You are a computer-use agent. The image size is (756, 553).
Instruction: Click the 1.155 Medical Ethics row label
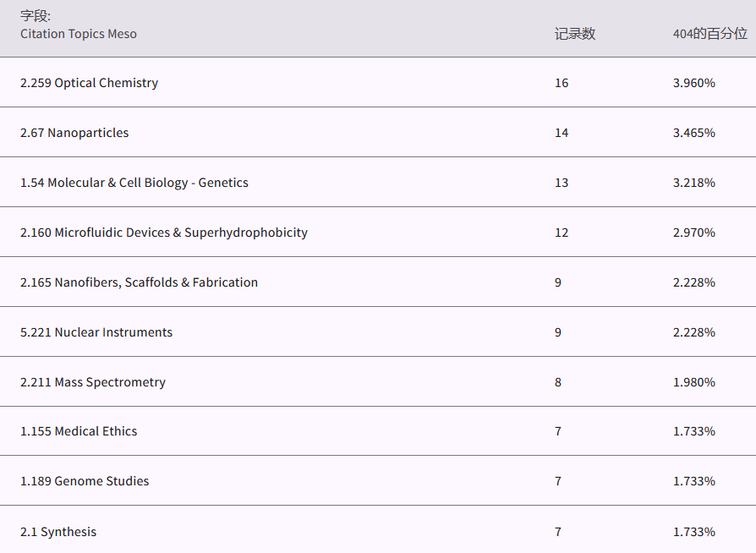(79, 431)
